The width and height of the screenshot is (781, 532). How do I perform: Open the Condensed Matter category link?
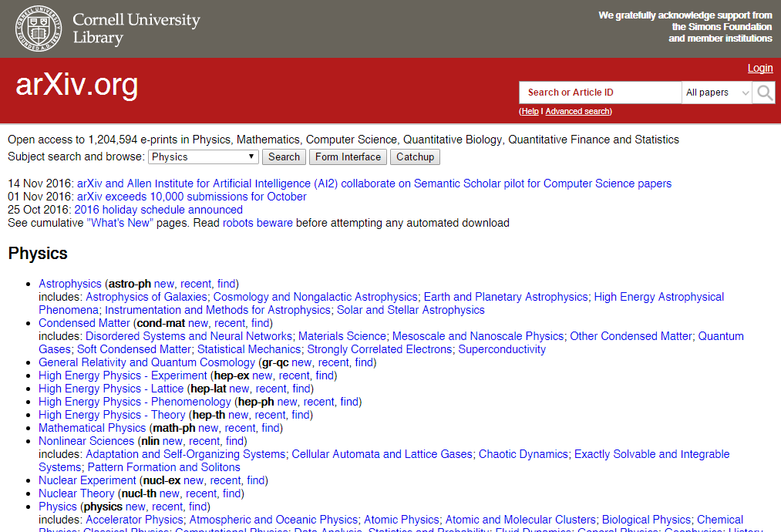84,323
